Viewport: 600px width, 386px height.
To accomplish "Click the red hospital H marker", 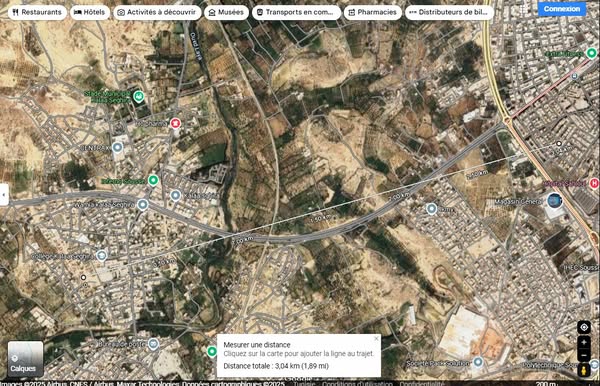I will click(594, 183).
